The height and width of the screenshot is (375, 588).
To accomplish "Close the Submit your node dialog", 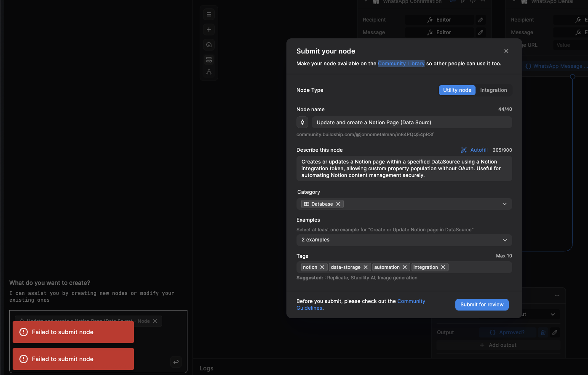I will click(506, 51).
